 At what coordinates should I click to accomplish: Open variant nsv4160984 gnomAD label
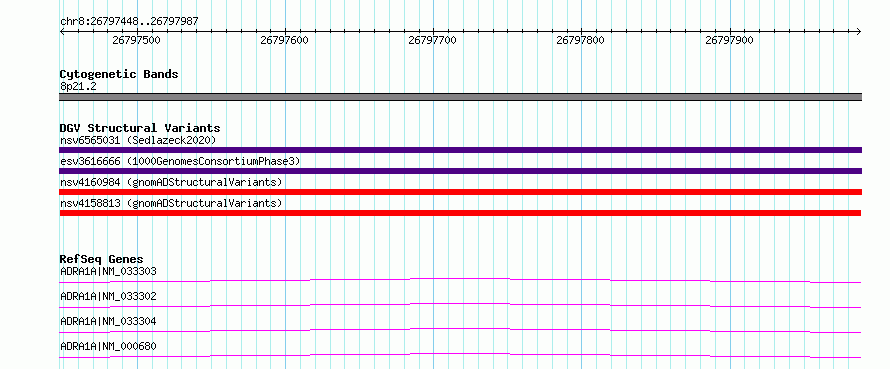[x=171, y=182]
